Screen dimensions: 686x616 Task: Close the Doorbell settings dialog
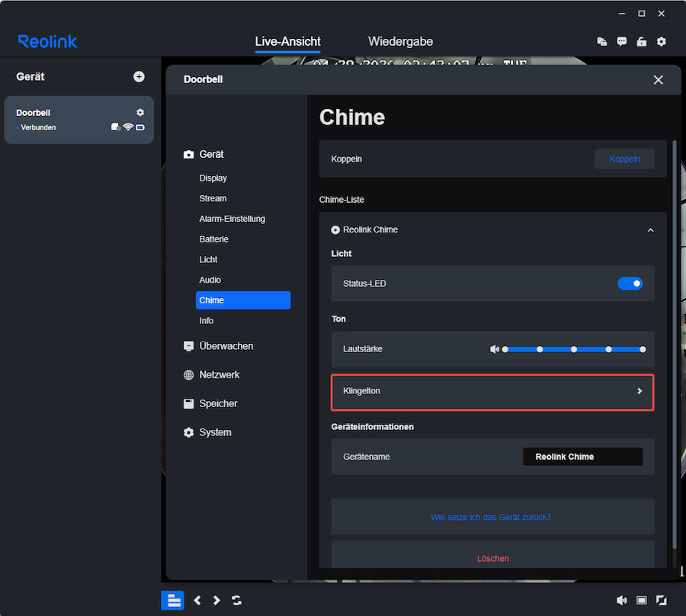pyautogui.click(x=658, y=79)
